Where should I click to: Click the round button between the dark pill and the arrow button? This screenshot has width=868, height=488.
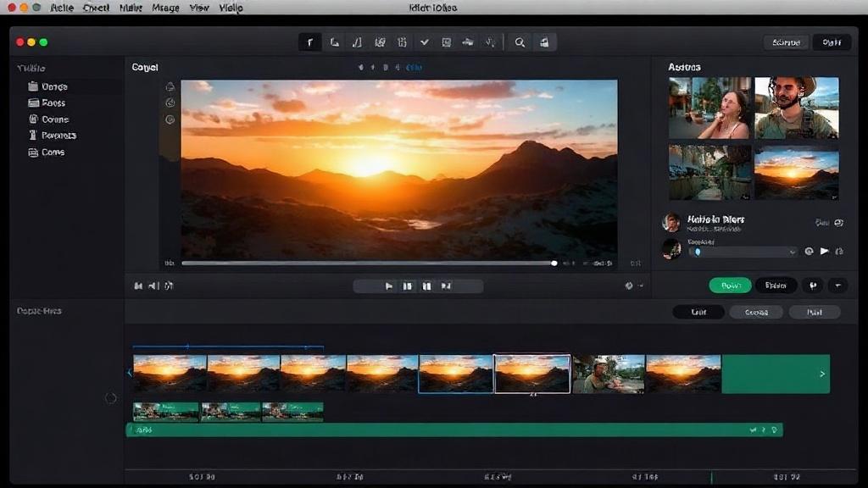(x=813, y=285)
